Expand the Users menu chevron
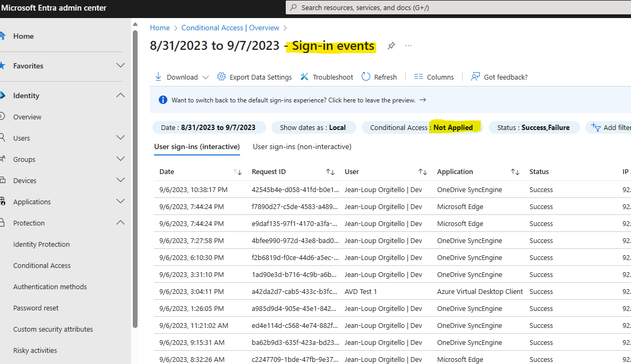 point(121,138)
